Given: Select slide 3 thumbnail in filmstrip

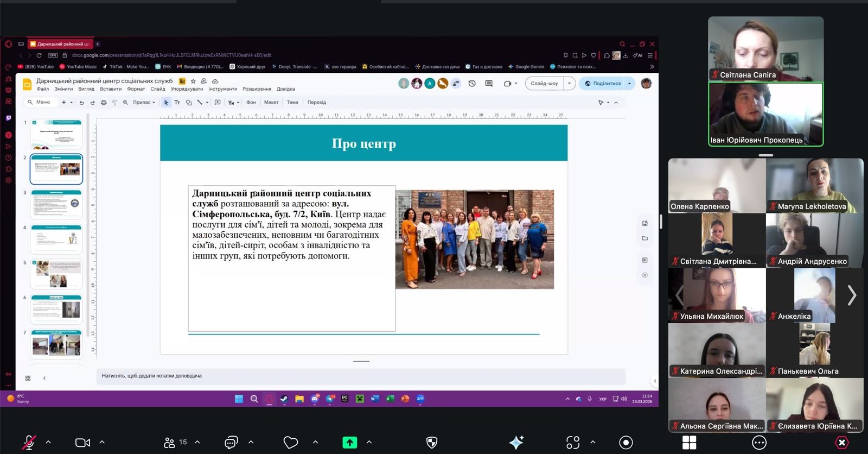Looking at the screenshot, I should click(x=56, y=204).
